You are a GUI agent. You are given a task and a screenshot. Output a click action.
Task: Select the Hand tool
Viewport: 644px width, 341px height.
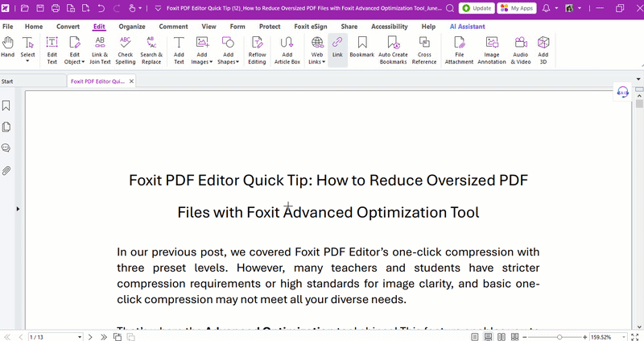[7, 50]
